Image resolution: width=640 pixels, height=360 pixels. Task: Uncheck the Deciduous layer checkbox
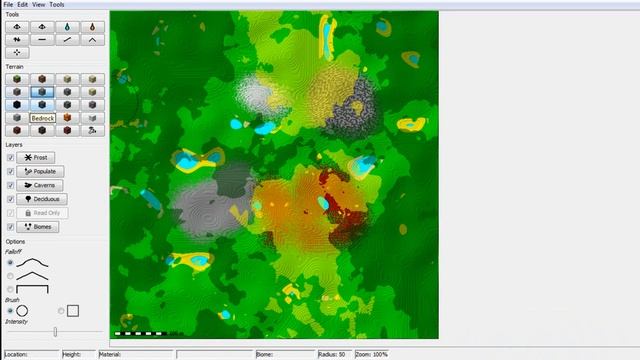11,199
